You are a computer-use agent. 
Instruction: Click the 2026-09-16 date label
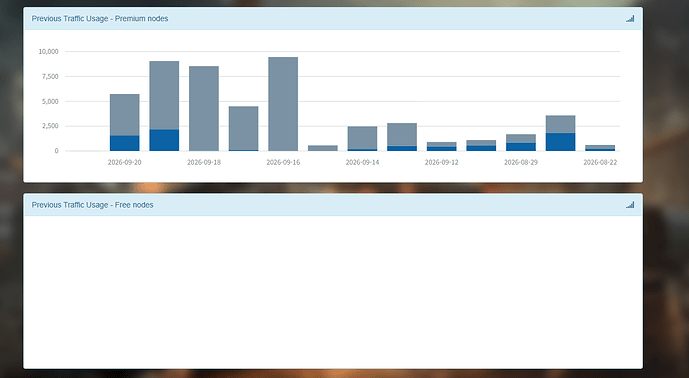click(x=283, y=162)
